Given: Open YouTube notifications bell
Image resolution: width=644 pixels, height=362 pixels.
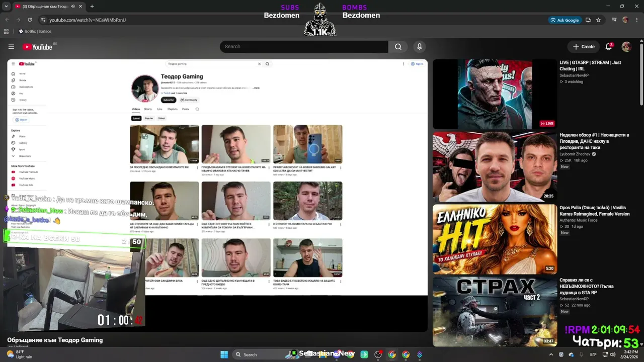Looking at the screenshot, I should tap(609, 47).
